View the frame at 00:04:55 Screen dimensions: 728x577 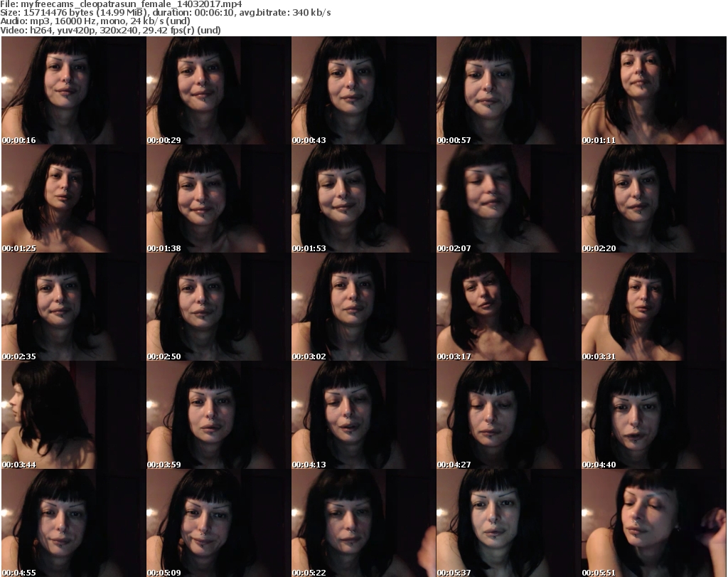click(74, 523)
